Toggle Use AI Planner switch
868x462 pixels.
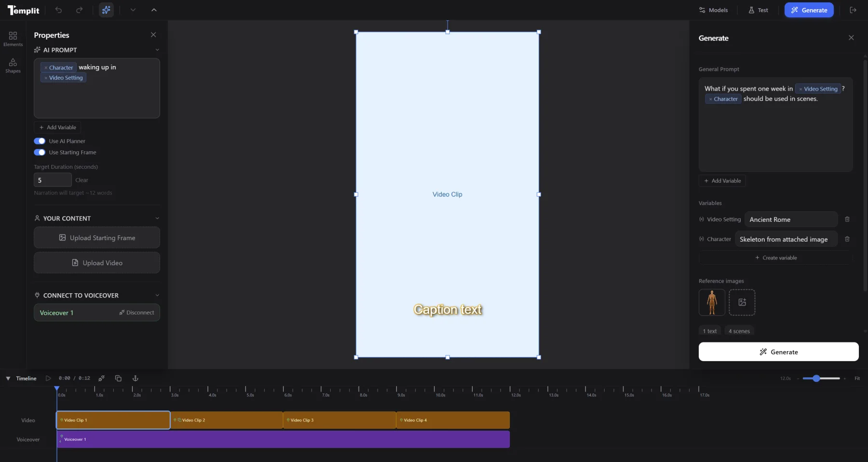(x=40, y=141)
